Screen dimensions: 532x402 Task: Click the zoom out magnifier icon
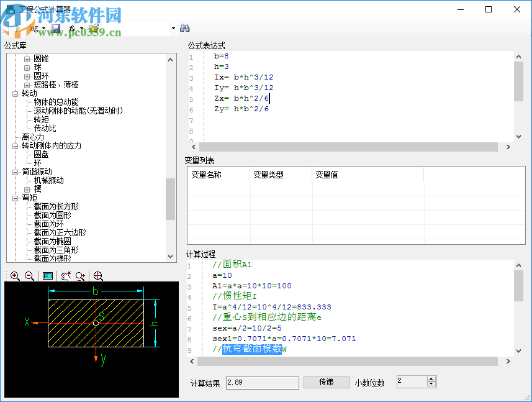29,276
